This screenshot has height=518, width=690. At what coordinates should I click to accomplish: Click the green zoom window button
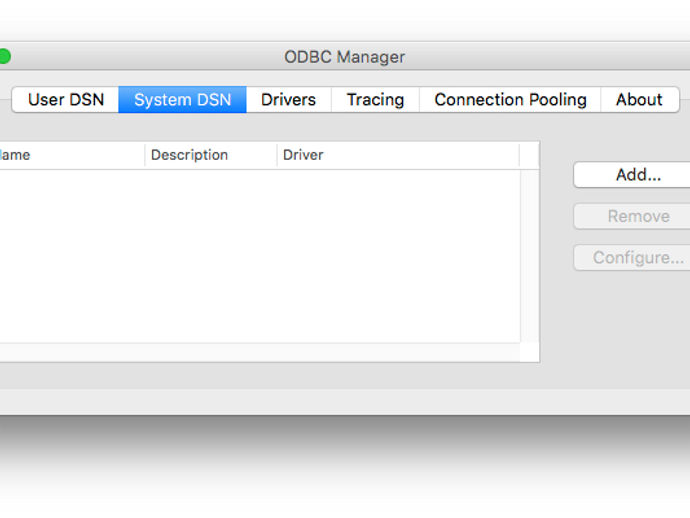(x=4, y=56)
